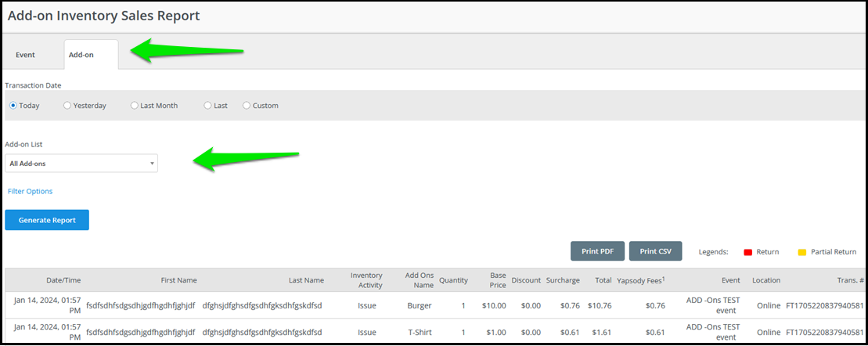Viewport: 868px width, 346px height.
Task: Click the Yapsody Fees column header
Action: (x=640, y=280)
